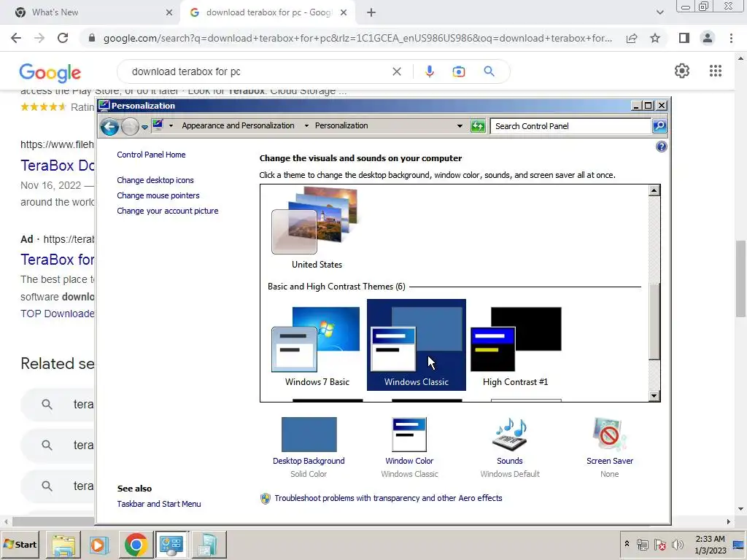The height and width of the screenshot is (560, 747).
Task: Click the taskbar clock
Action: point(710,545)
